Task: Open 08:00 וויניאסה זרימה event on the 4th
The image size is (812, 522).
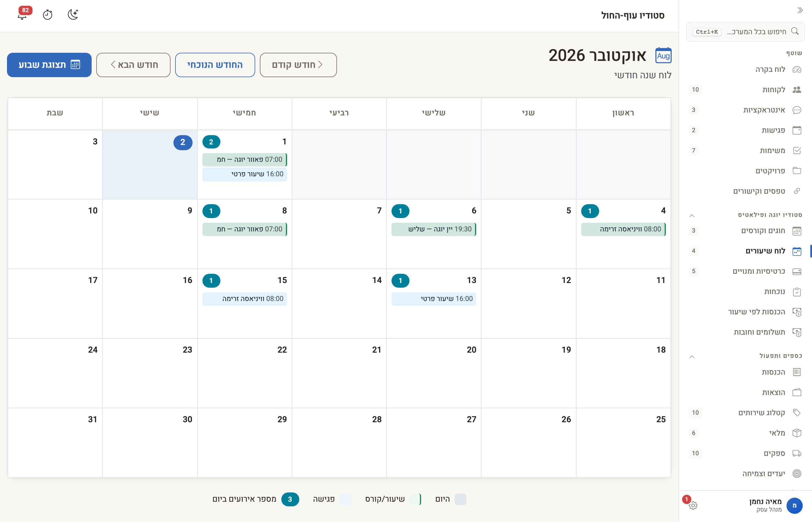Action: coord(623,229)
